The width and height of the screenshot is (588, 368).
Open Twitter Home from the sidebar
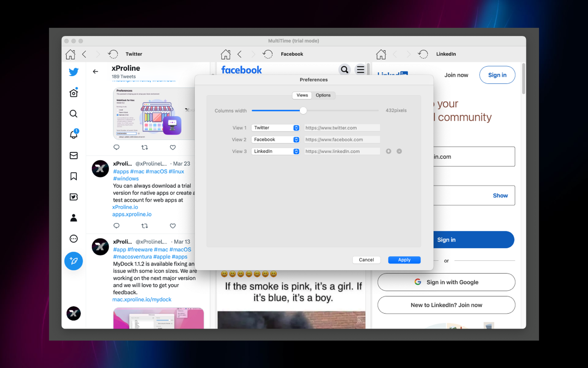[74, 93]
